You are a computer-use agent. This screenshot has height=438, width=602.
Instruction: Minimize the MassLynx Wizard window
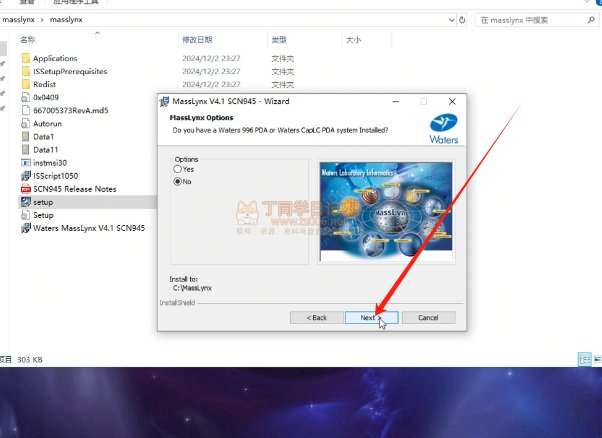point(396,101)
